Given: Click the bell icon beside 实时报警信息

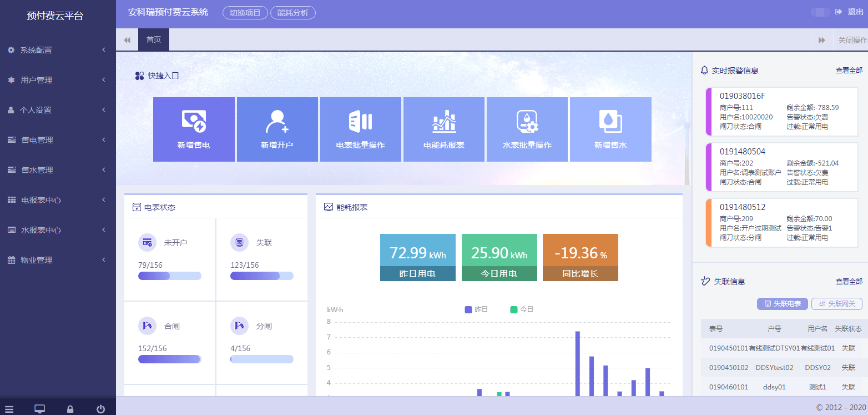Looking at the screenshot, I should coord(705,71).
